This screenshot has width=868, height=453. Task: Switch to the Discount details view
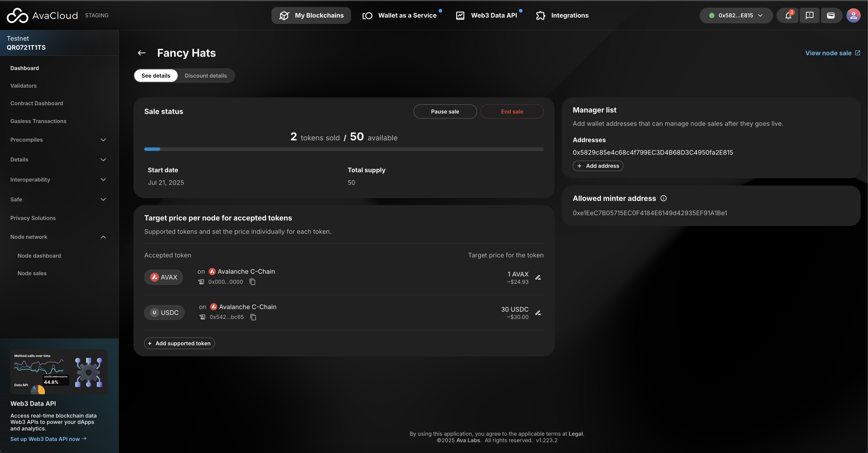(x=206, y=76)
